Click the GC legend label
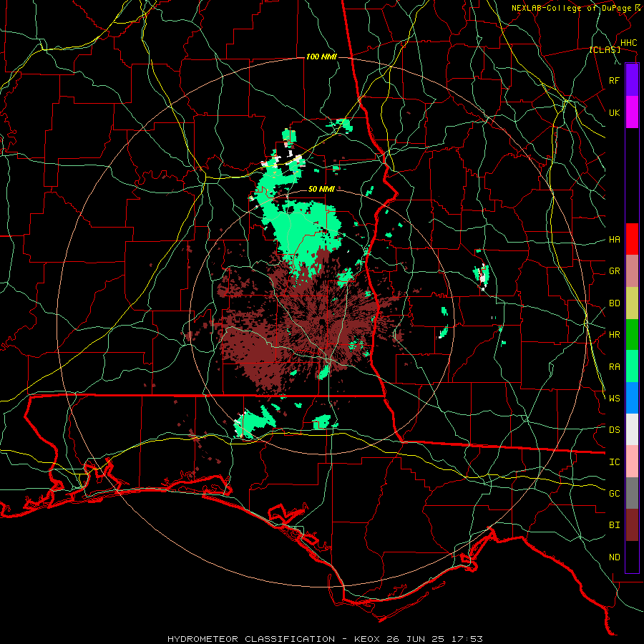Viewport: 644px width, 644px height. [614, 494]
